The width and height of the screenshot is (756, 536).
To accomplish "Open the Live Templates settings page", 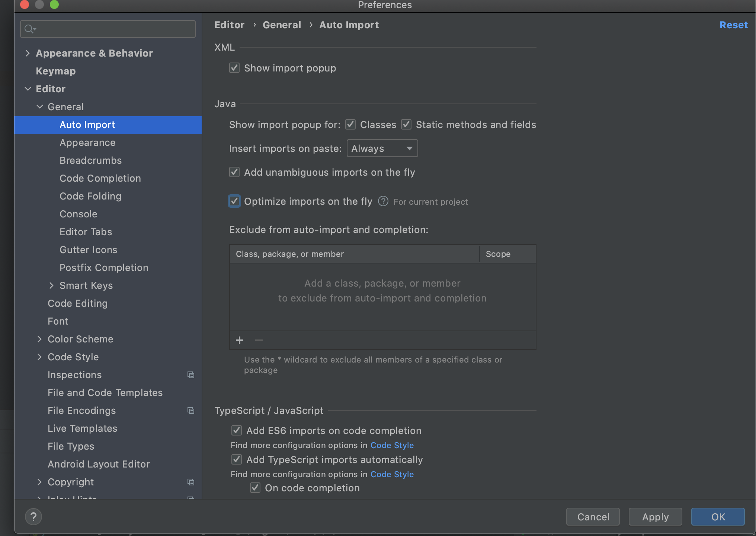I will pyautogui.click(x=82, y=428).
